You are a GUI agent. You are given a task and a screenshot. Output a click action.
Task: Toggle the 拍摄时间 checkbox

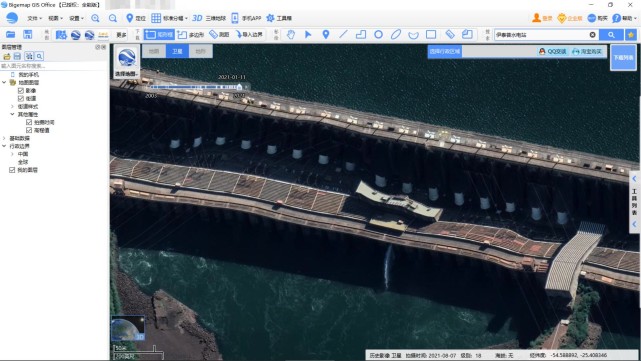click(29, 122)
